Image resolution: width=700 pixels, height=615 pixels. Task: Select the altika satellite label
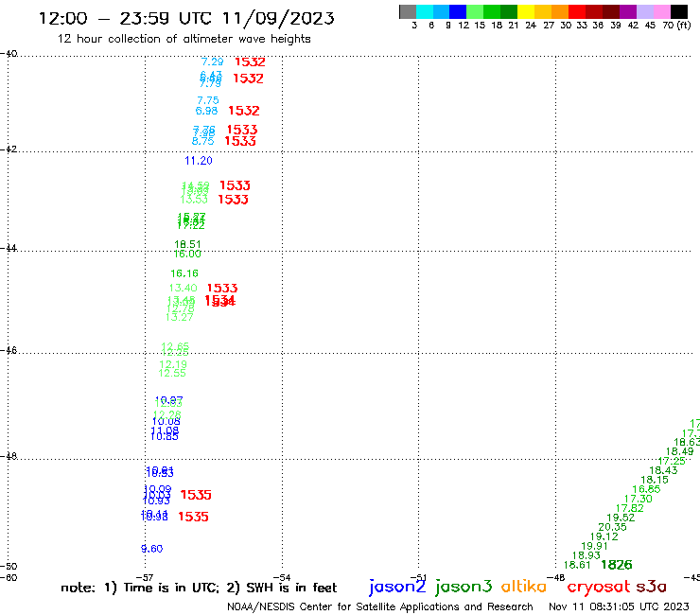pos(524,587)
